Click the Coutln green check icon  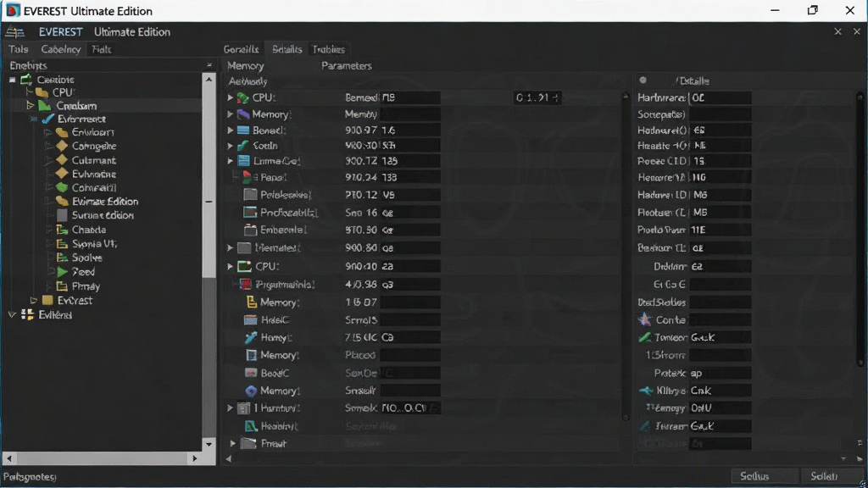coord(242,146)
